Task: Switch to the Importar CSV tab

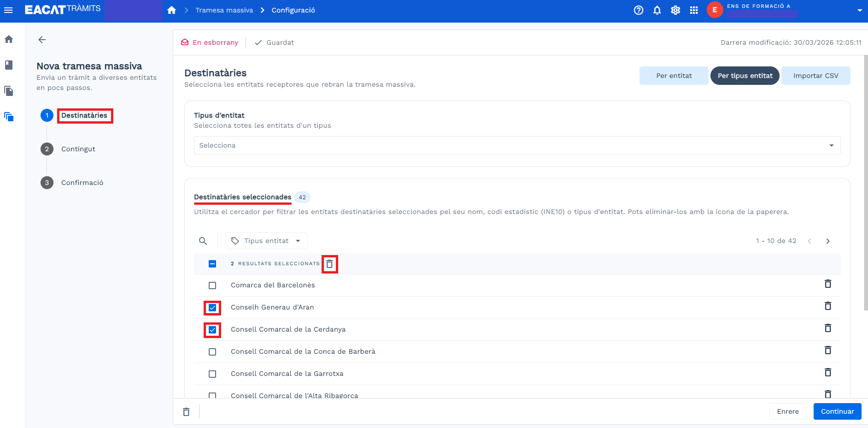Action: (x=815, y=76)
